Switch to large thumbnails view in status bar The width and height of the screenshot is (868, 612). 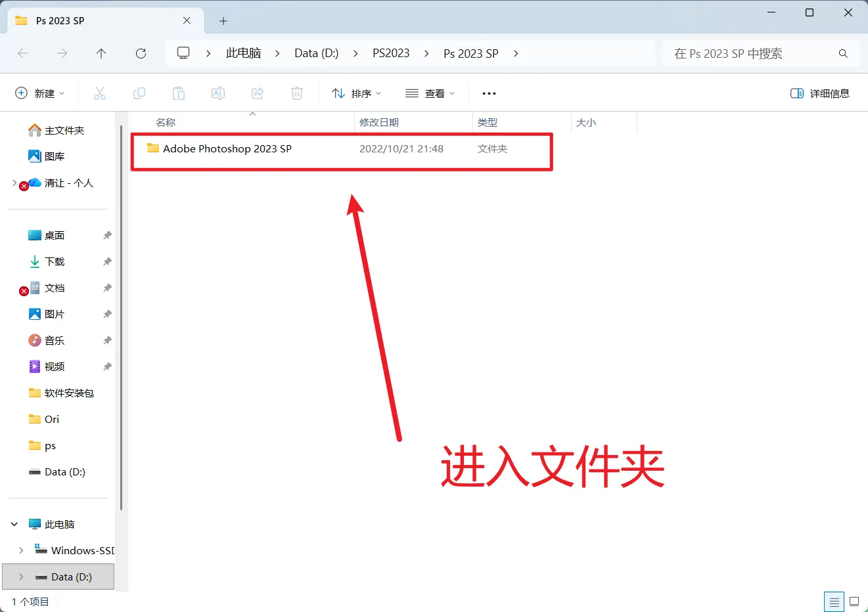click(x=854, y=601)
